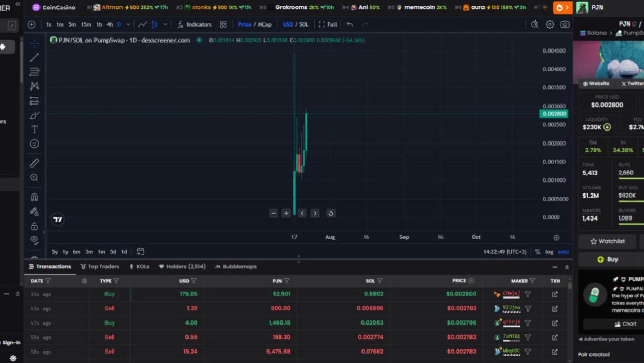Collapse the transactions panel double chevron
This screenshot has width=644, height=363.
tap(567, 267)
